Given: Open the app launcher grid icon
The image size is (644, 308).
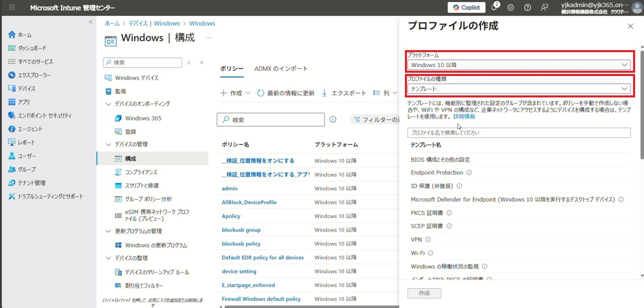Looking at the screenshot, I should click(12, 7).
